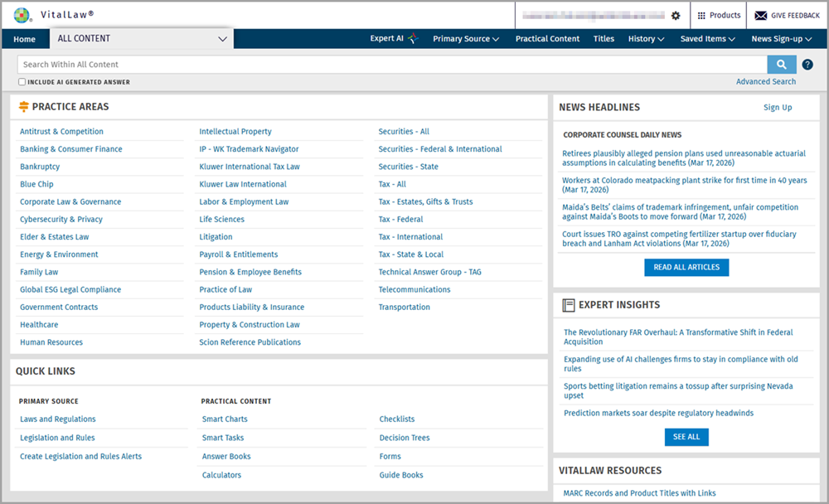Open Blue Chip practice area
Viewport: 829px width, 504px height.
coord(36,184)
